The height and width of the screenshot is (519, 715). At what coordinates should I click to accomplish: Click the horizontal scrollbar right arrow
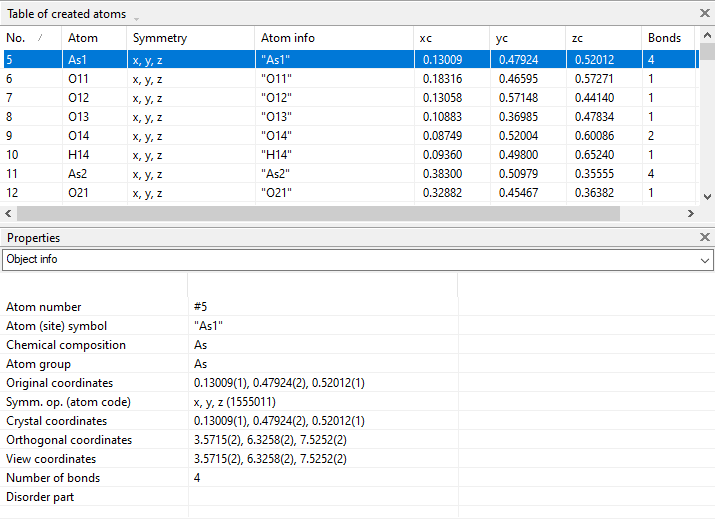(690, 214)
